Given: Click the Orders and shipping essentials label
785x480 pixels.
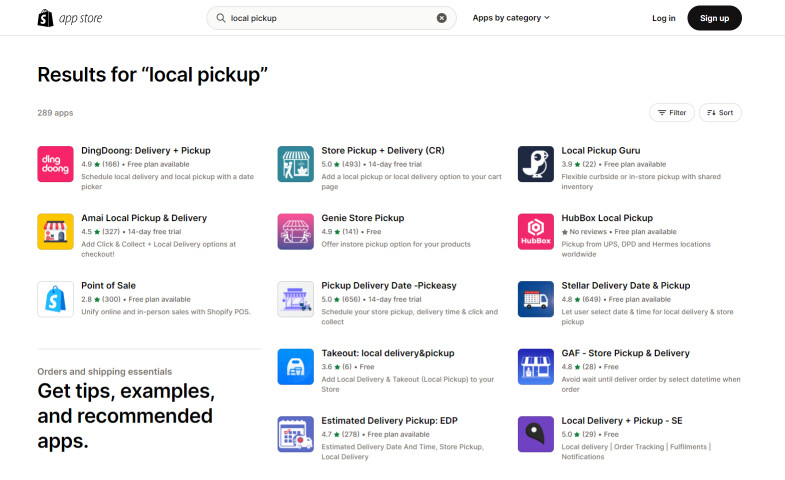Looking at the screenshot, I should pos(105,372).
